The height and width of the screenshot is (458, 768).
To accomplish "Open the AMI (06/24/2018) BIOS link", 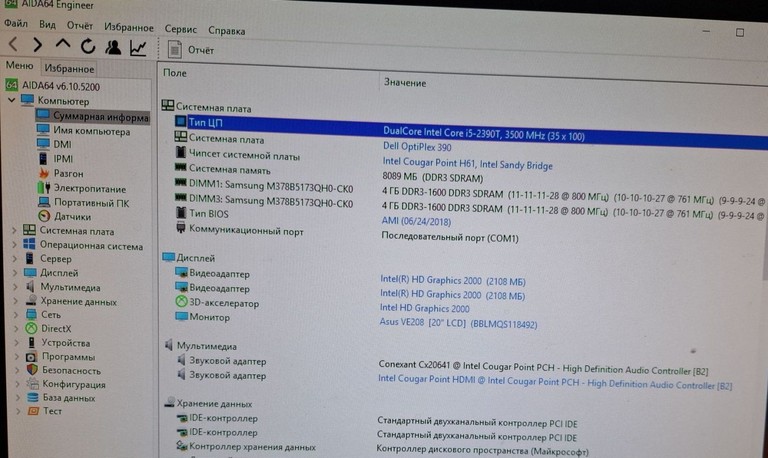I will click(416, 221).
